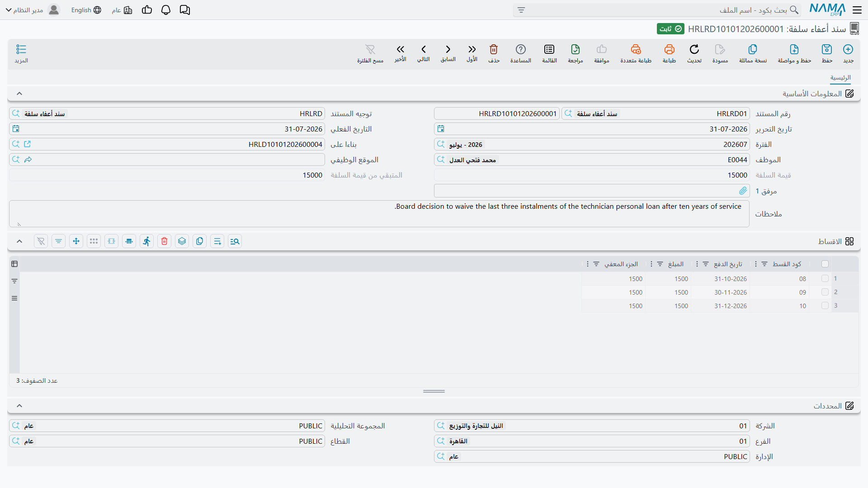Select the الرئيسية tab
Image resolution: width=868 pixels, height=488 pixels.
840,78
